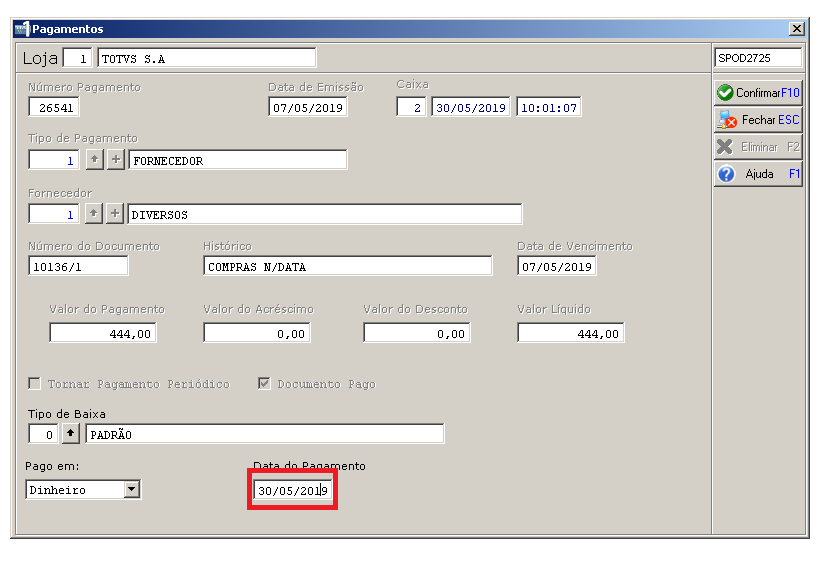This screenshot has width=834, height=561.
Task: Click the Número do Documento field
Action: tap(78, 266)
